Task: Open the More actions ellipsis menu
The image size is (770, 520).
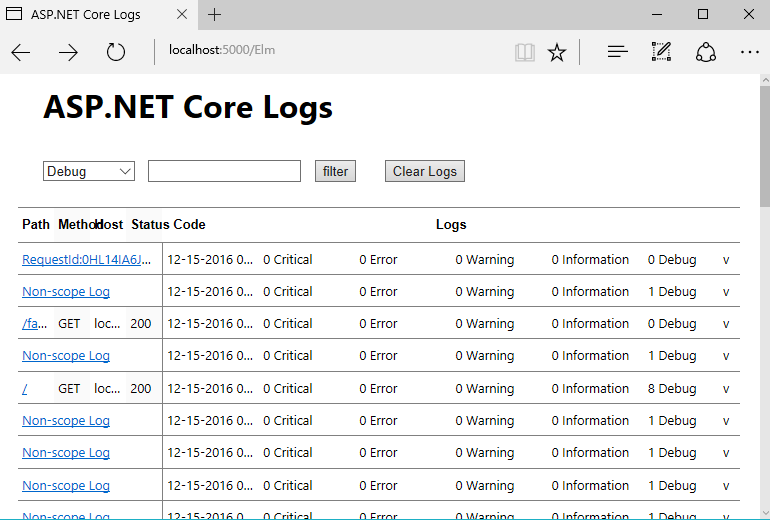Action: click(x=749, y=52)
